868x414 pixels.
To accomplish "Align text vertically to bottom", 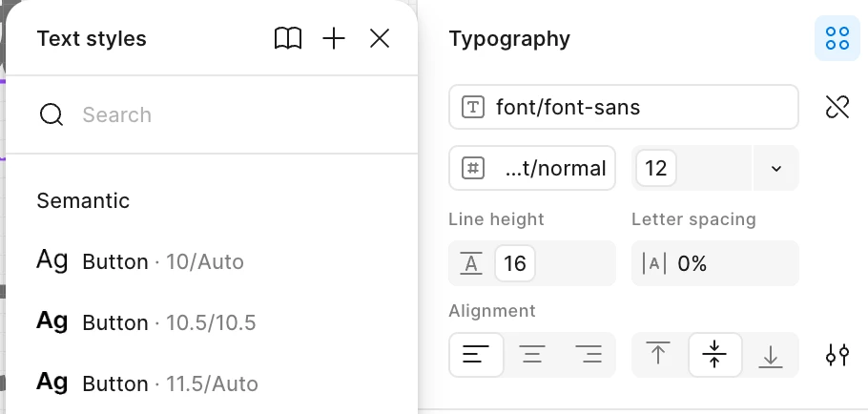I will tap(770, 354).
